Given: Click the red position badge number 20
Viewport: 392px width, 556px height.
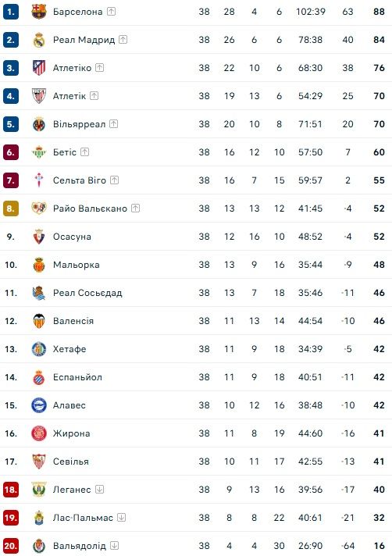Looking at the screenshot, I should [11, 546].
